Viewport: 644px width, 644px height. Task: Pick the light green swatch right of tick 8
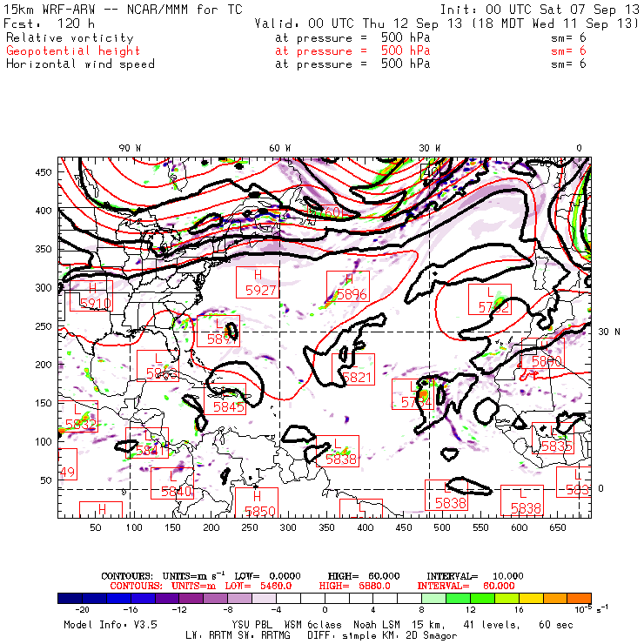tap(433, 598)
